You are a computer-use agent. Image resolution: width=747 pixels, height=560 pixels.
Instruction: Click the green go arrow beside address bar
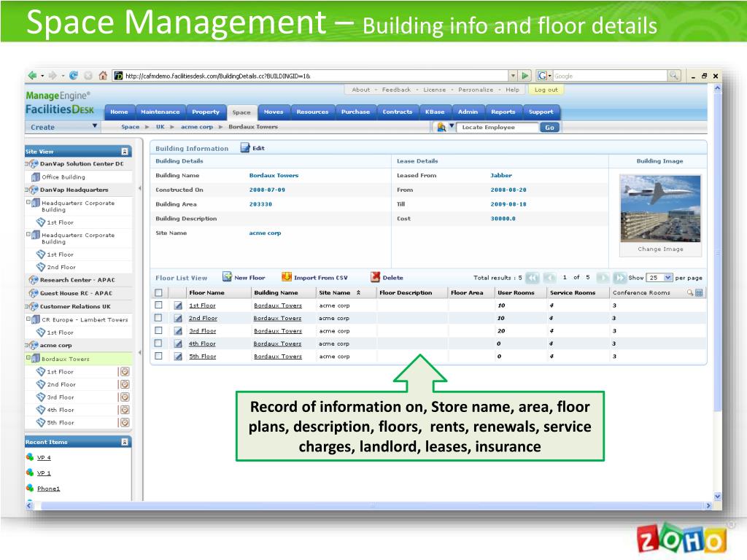tap(525, 75)
